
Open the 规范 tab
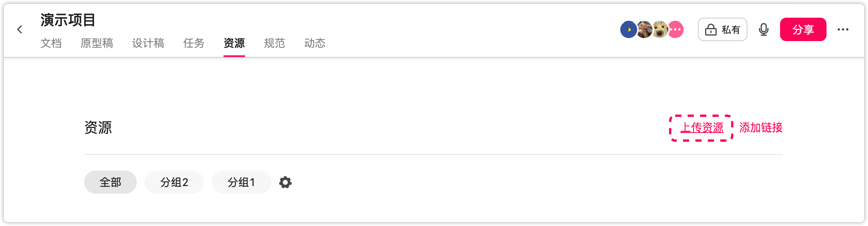[x=274, y=43]
